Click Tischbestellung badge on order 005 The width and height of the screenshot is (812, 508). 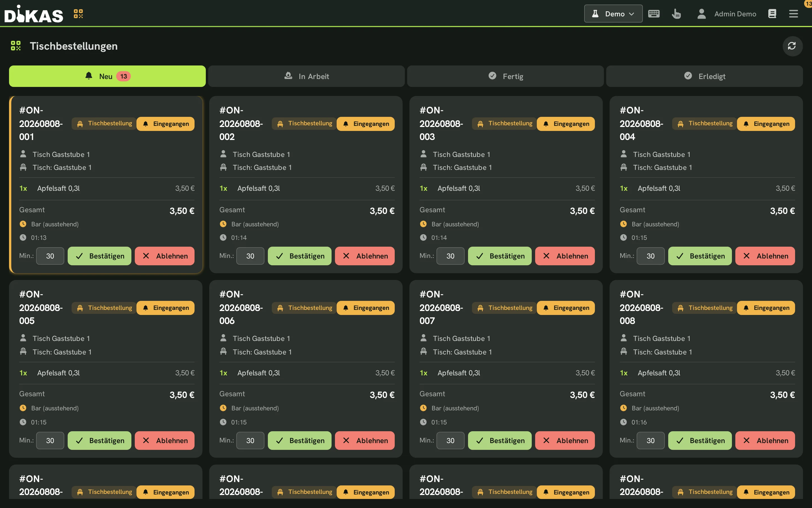tap(104, 308)
